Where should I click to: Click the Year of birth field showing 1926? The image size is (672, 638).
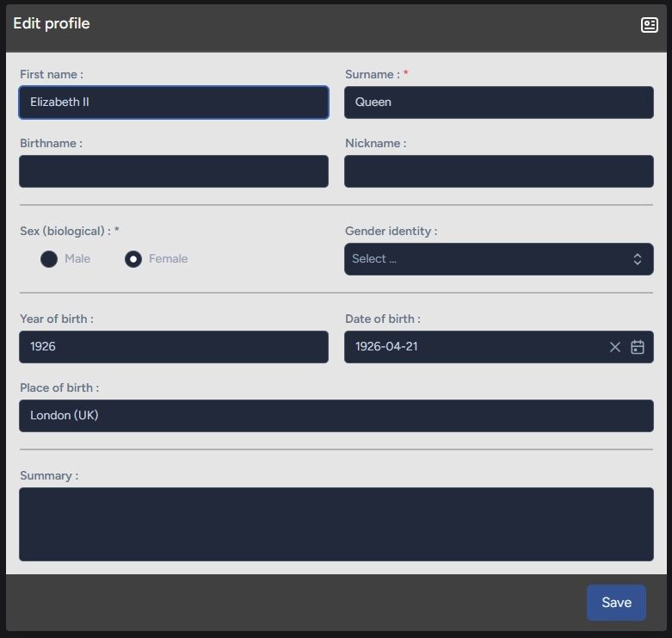(173, 347)
